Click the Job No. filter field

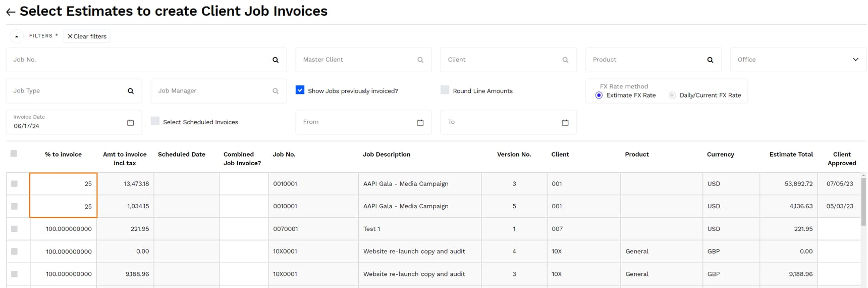coord(146,60)
